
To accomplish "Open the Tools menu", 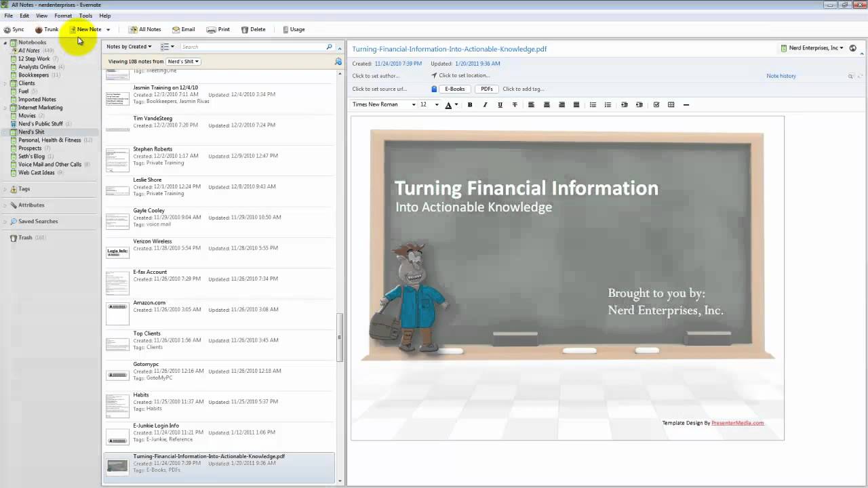I will click(x=85, y=16).
